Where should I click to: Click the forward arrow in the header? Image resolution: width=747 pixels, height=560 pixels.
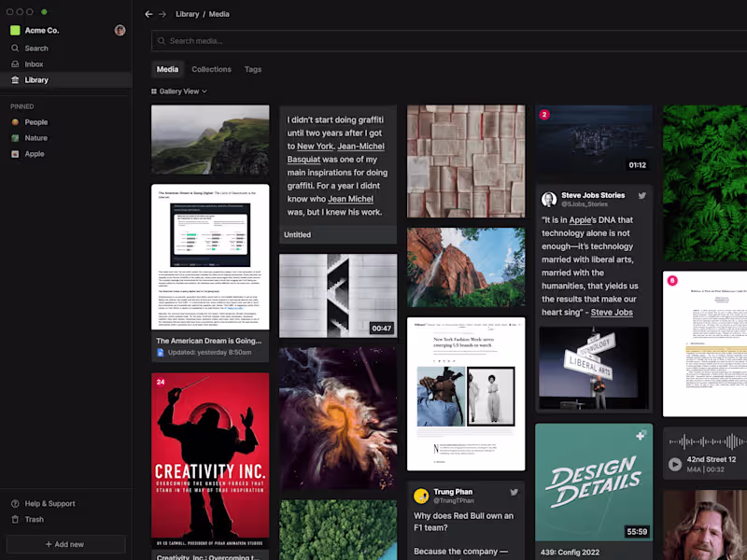[x=162, y=14]
